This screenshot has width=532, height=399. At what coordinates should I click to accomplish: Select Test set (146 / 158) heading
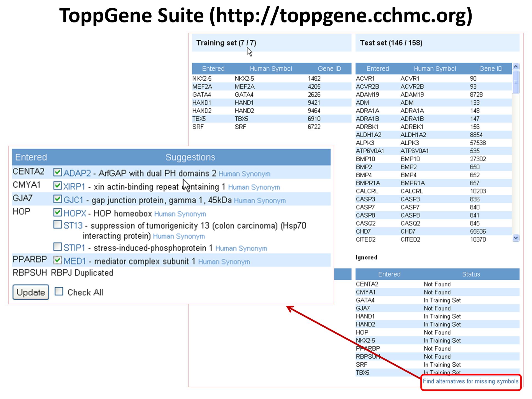pyautogui.click(x=391, y=43)
